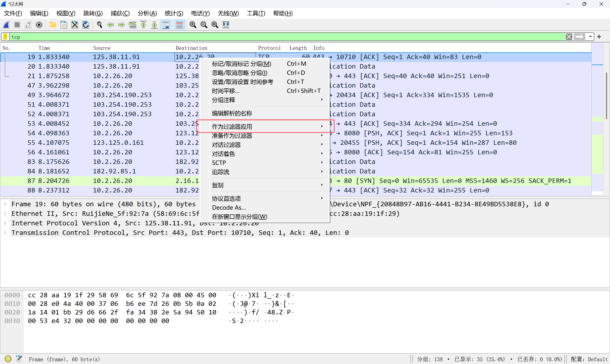This screenshot has height=364, width=610.
Task: Open capture options gear icon
Action: point(39,25)
